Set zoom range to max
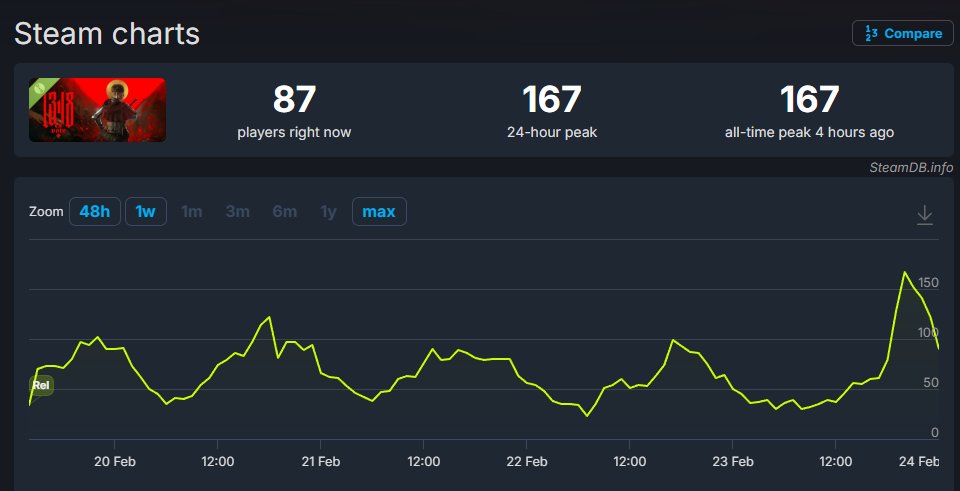The image size is (960, 491). (x=379, y=212)
